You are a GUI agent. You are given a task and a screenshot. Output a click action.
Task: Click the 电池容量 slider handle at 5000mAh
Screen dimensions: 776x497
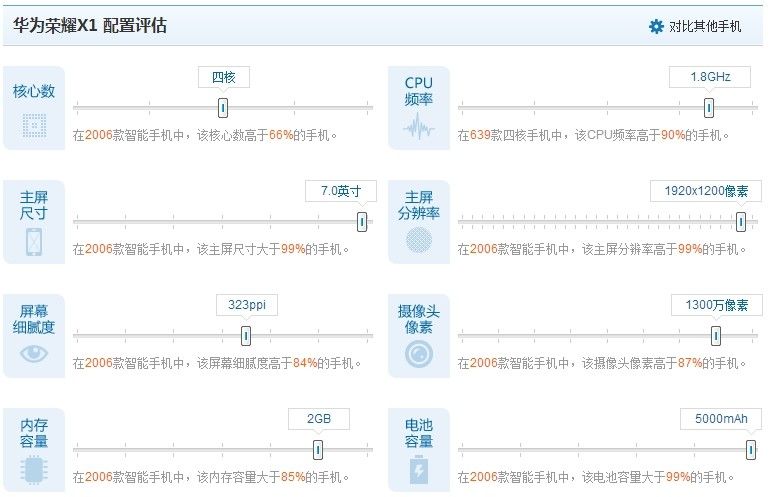tap(751, 449)
